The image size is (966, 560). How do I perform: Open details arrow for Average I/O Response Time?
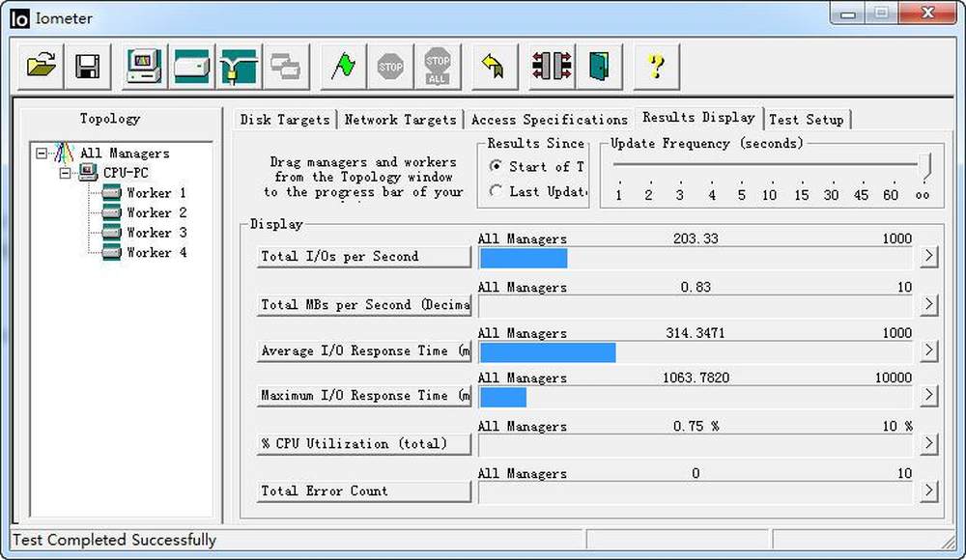(x=928, y=350)
